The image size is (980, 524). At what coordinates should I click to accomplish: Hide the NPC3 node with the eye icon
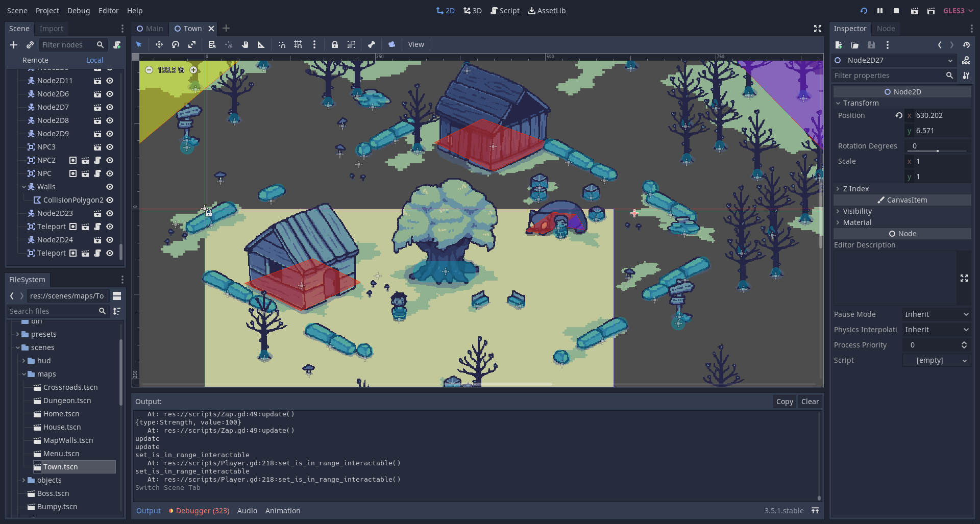[110, 147]
